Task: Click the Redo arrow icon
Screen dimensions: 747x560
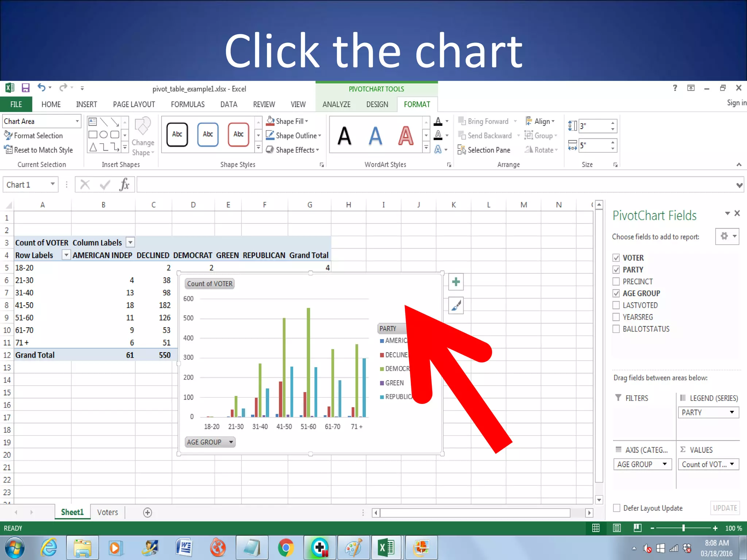Action: [63, 87]
